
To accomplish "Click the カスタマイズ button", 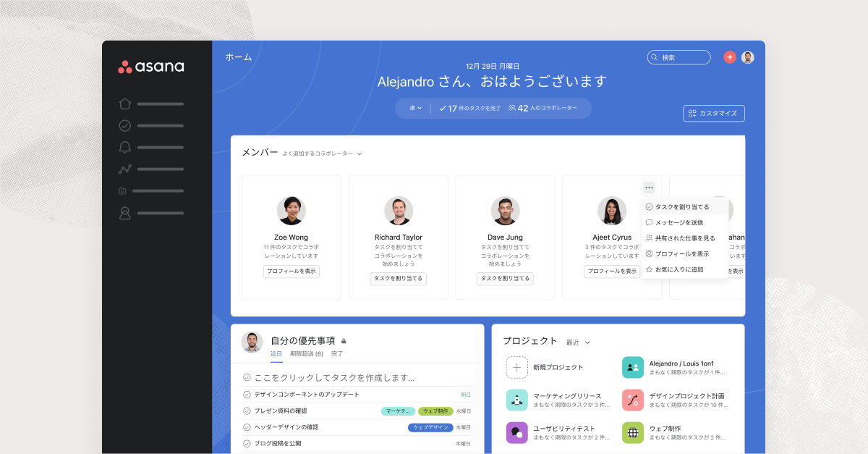I will tap(714, 113).
